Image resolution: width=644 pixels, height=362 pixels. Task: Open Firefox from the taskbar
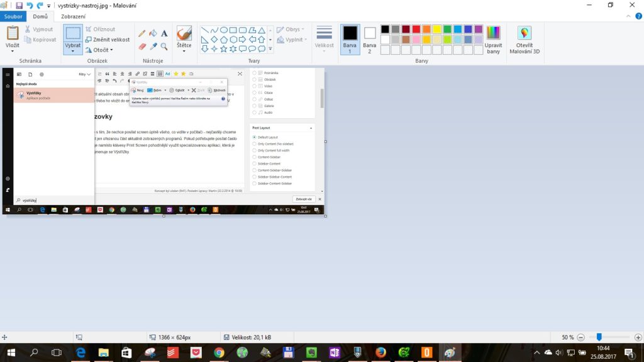tap(380, 353)
